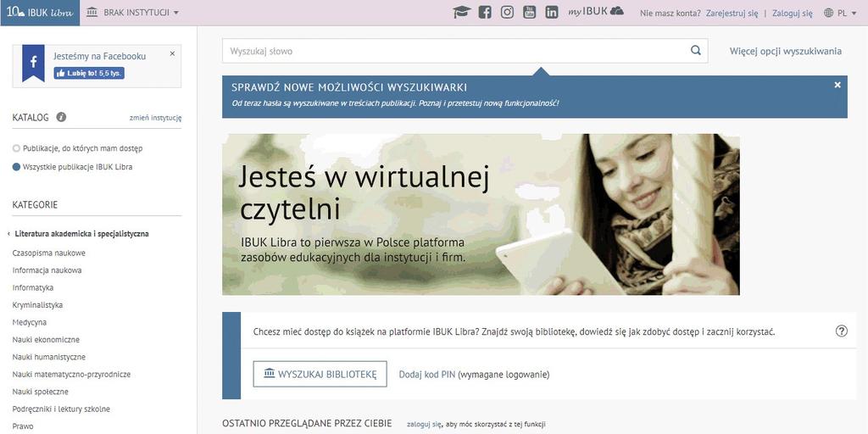
Task: Click Jesteśmy na Facebooku text
Action: [x=100, y=56]
